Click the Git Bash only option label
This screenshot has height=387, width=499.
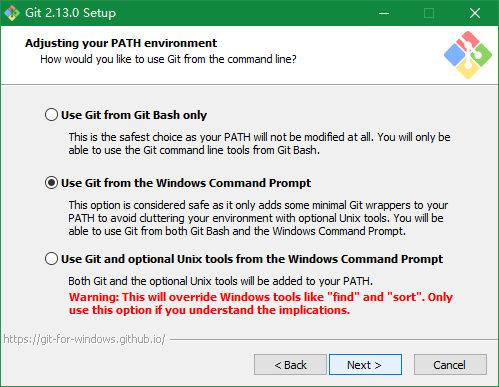coord(134,115)
